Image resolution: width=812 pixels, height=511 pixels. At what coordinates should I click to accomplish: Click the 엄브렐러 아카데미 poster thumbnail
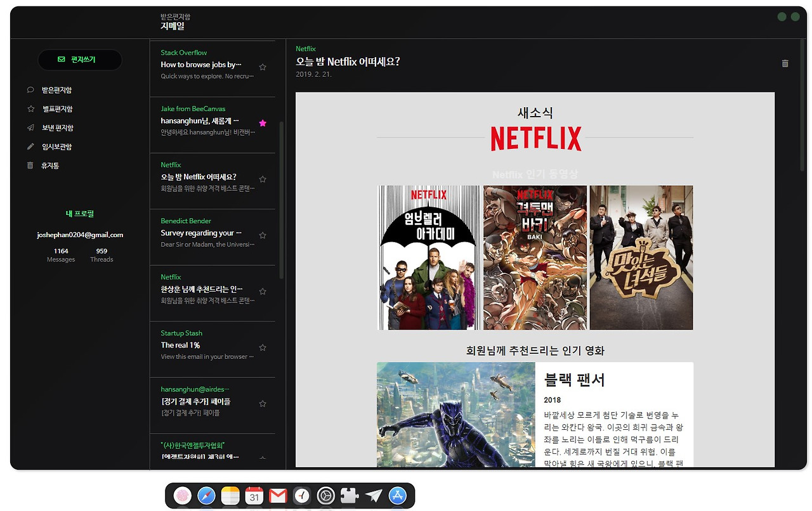[429, 257]
